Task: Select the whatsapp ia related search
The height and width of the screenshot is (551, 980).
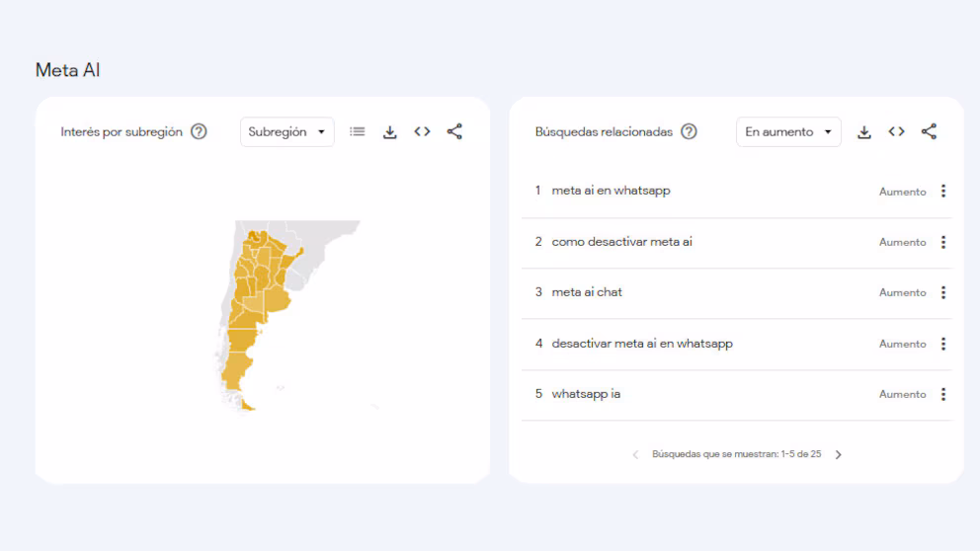Action: pos(586,394)
